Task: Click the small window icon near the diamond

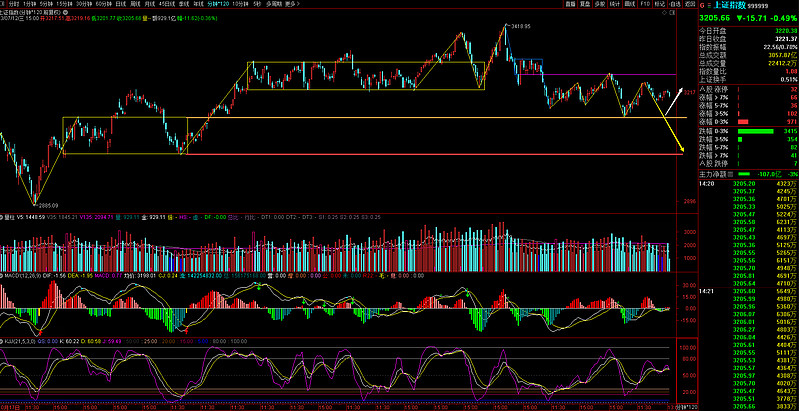Action: [x=672, y=13]
